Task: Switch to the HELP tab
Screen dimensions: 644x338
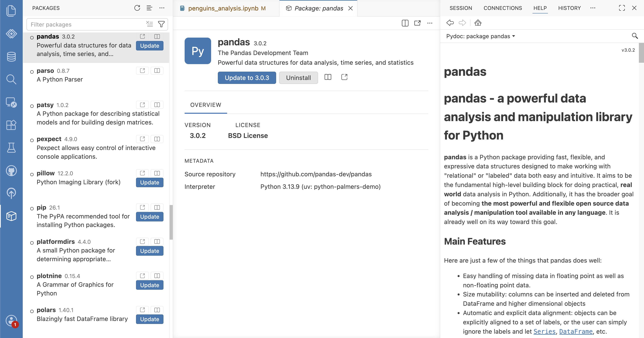Action: [540, 8]
